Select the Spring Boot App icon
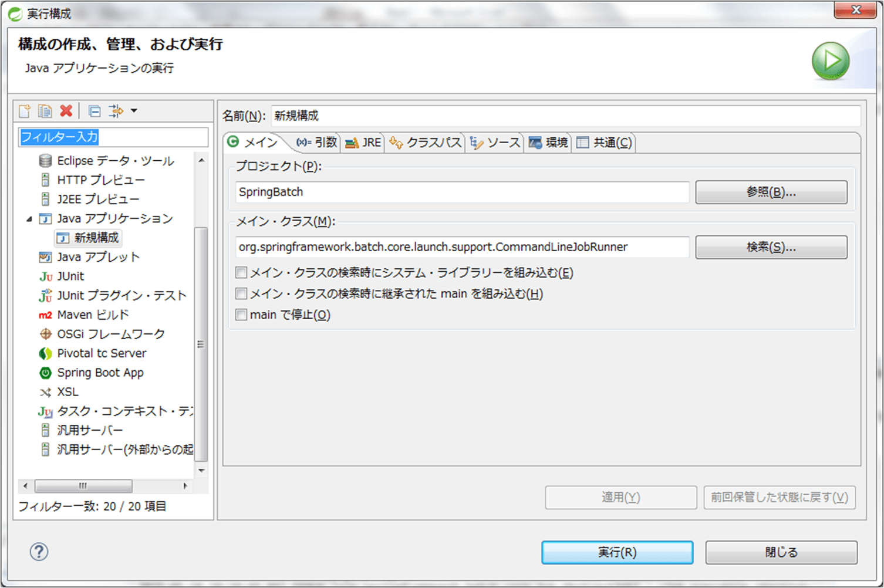Screen dimensions: 884x588 (45, 373)
